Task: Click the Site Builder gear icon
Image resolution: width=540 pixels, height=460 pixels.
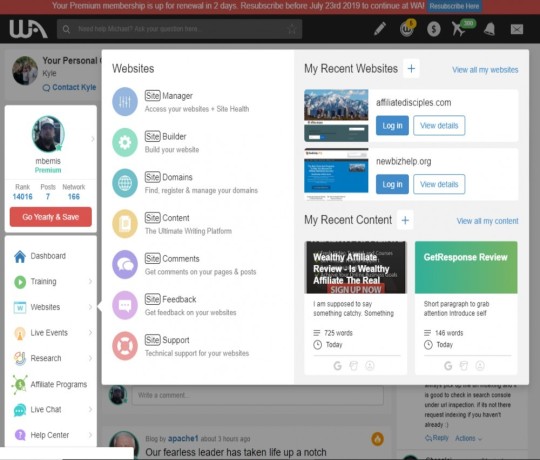Action: 125,142
